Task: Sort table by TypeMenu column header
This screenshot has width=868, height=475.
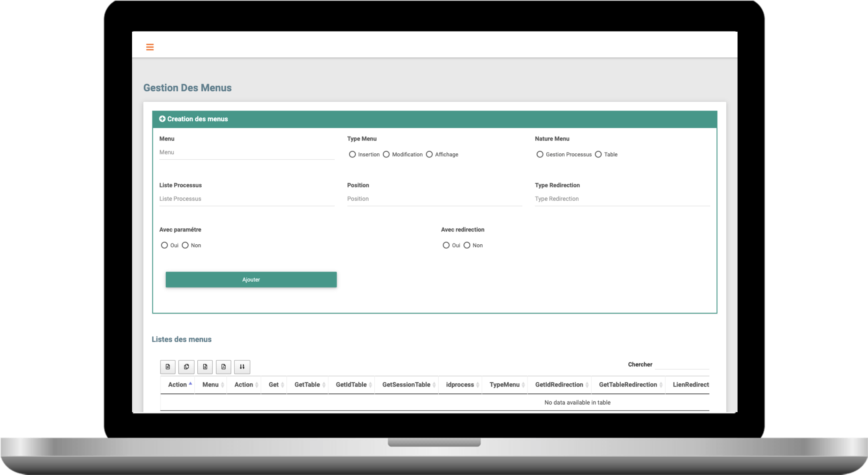Action: pos(504,385)
